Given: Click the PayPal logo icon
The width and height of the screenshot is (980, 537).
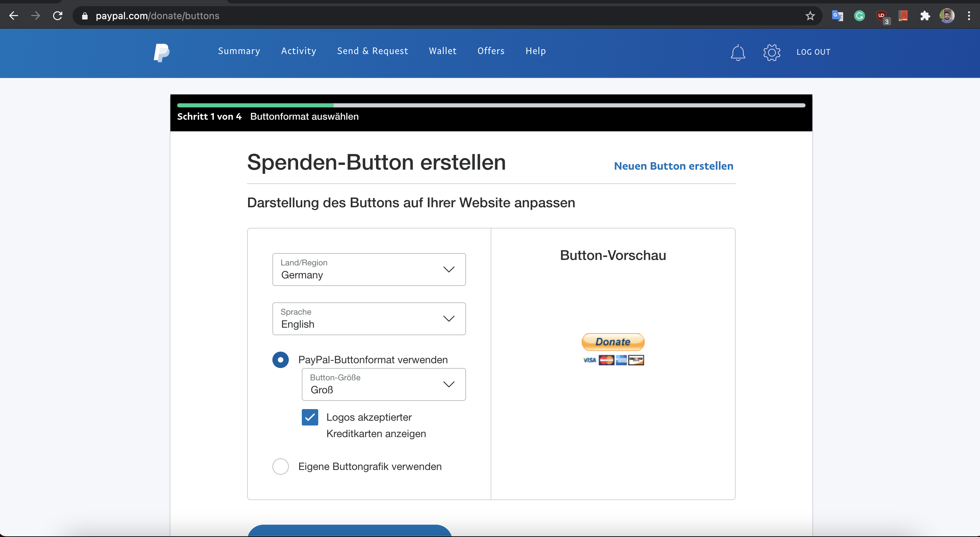Looking at the screenshot, I should click(162, 52).
